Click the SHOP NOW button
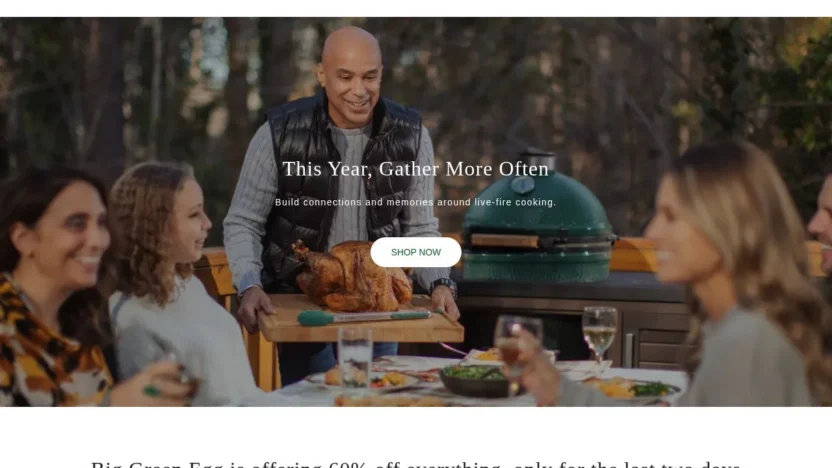The width and height of the screenshot is (832, 468). [x=415, y=252]
